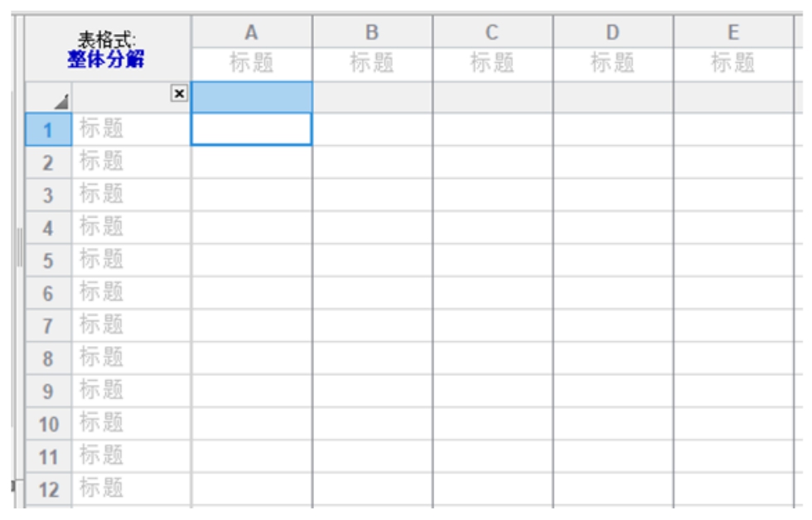The height and width of the screenshot is (520, 812).
Task: Select column B header
Action: point(372,32)
